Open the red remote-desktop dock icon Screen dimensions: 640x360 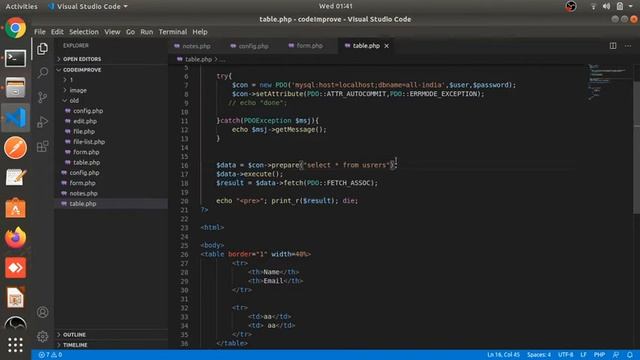click(x=16, y=268)
